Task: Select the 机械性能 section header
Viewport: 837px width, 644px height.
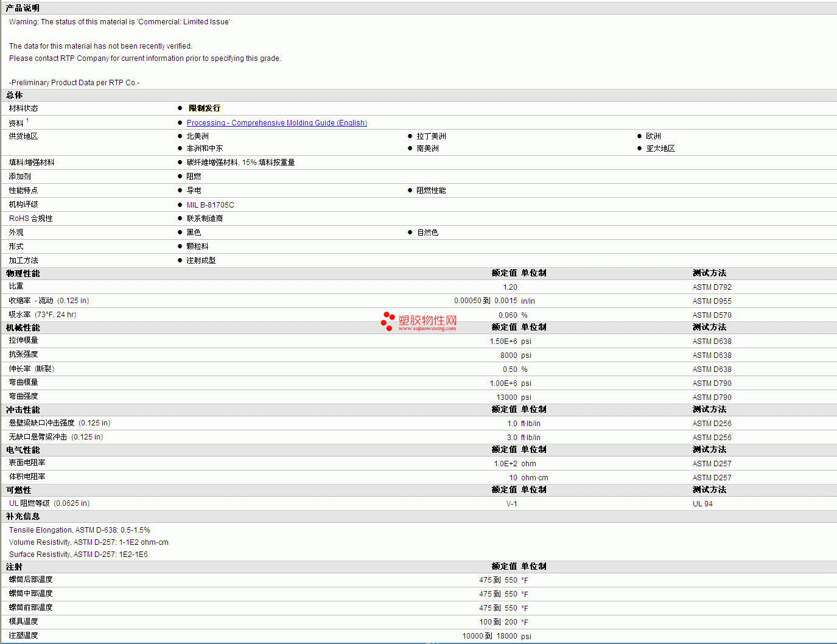Action: coord(23,327)
